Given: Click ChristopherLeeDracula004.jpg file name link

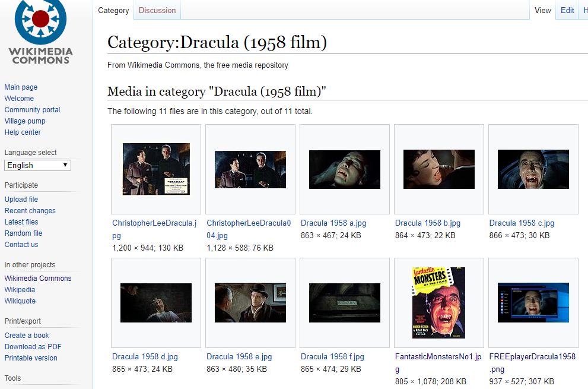Looking at the screenshot, I should coord(249,229).
